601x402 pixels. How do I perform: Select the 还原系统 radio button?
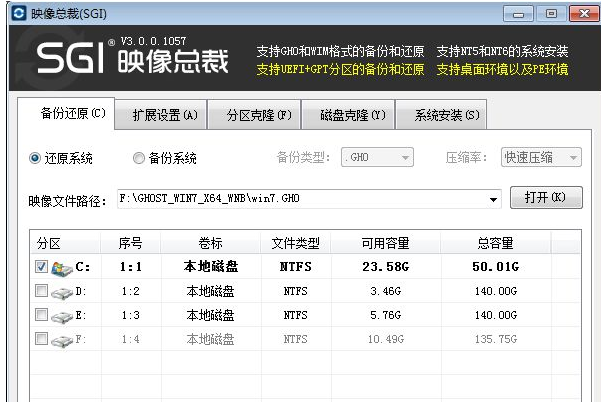[x=35, y=158]
